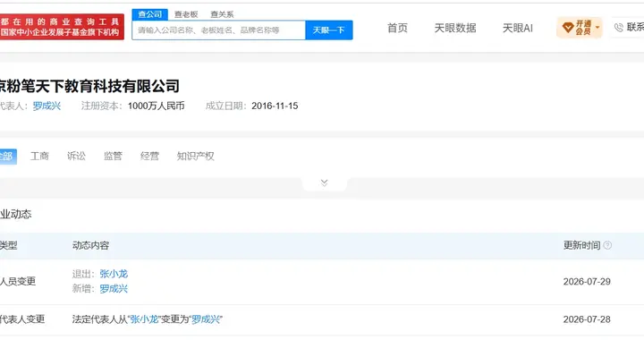The width and height of the screenshot is (644, 340).
Task: Click the help icon beside 更新时间
Action: pos(607,245)
